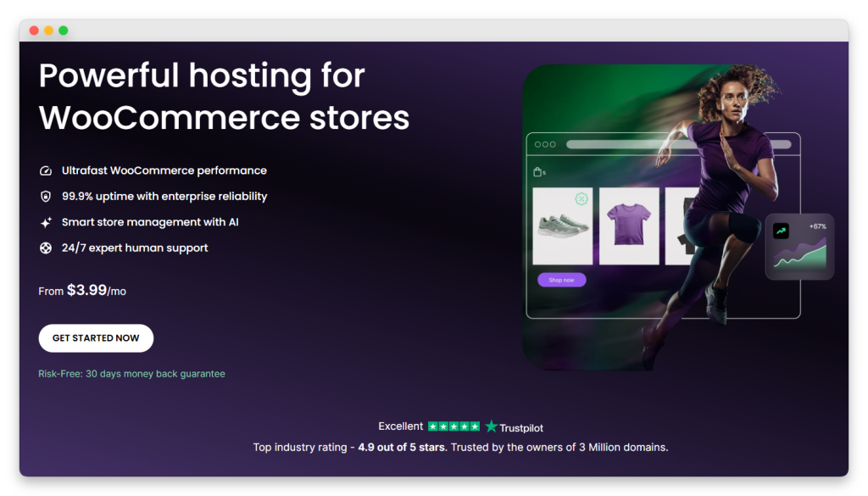Click the yellow minimize window dot
Image resolution: width=868 pixels, height=496 pixels.
click(x=48, y=31)
